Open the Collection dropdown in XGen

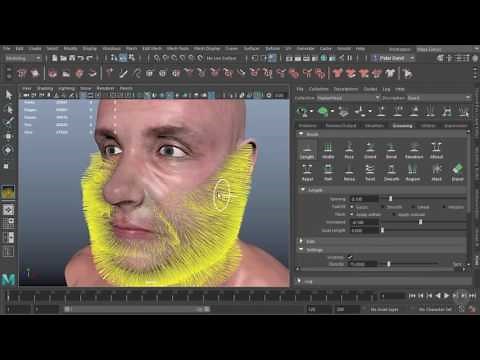(348, 98)
